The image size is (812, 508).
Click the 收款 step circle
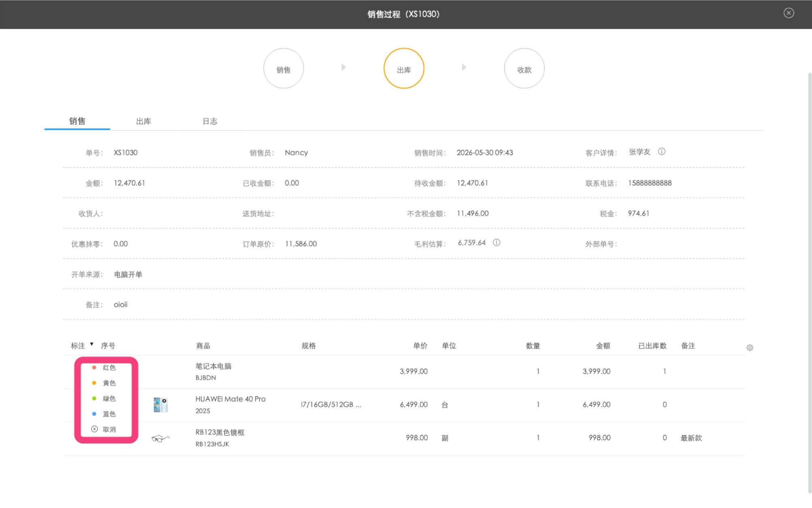coord(524,69)
